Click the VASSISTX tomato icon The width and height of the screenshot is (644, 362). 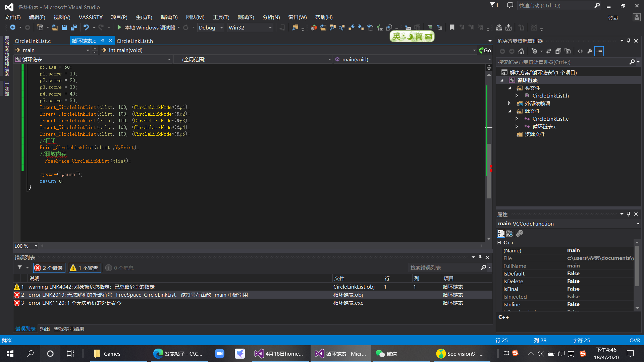coord(314,27)
